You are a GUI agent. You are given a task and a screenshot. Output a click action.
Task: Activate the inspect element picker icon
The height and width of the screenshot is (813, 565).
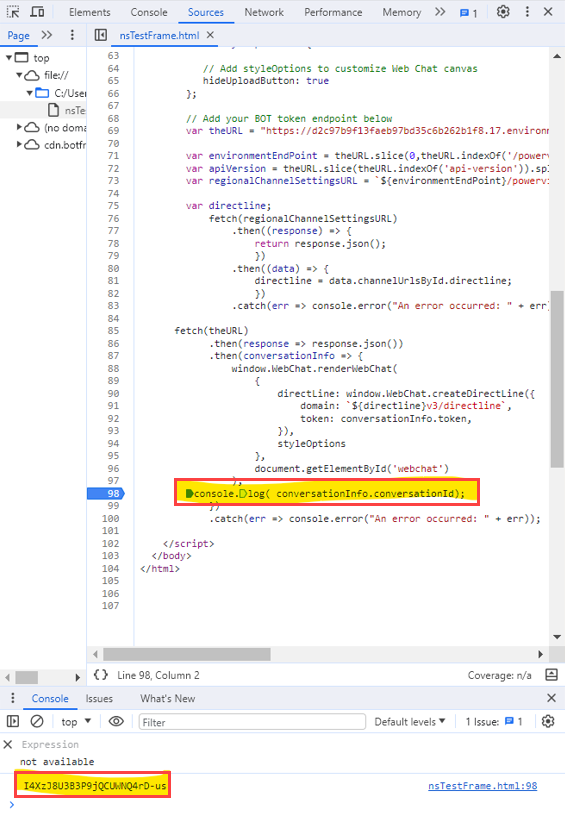[x=13, y=11]
